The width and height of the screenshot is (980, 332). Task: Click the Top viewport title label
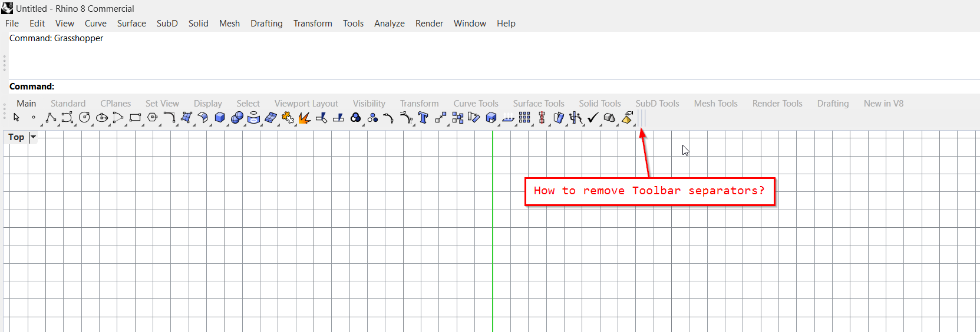tap(17, 137)
